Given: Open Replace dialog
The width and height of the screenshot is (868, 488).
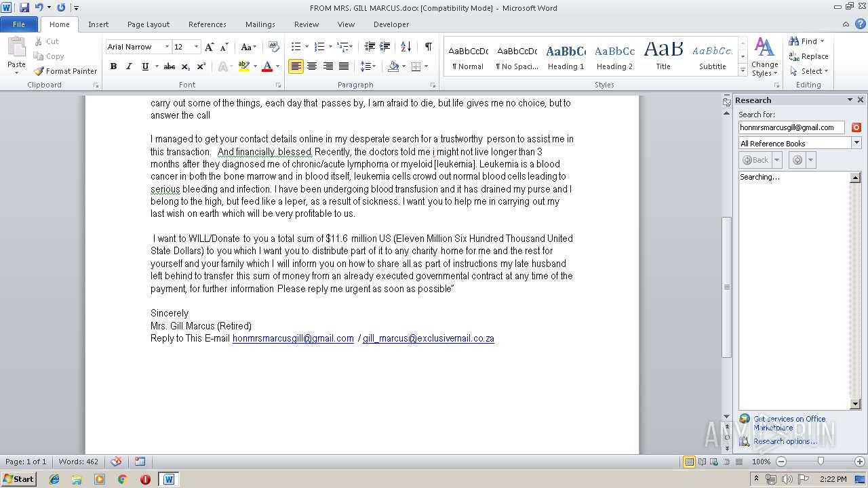Looking at the screenshot, I should (808, 56).
